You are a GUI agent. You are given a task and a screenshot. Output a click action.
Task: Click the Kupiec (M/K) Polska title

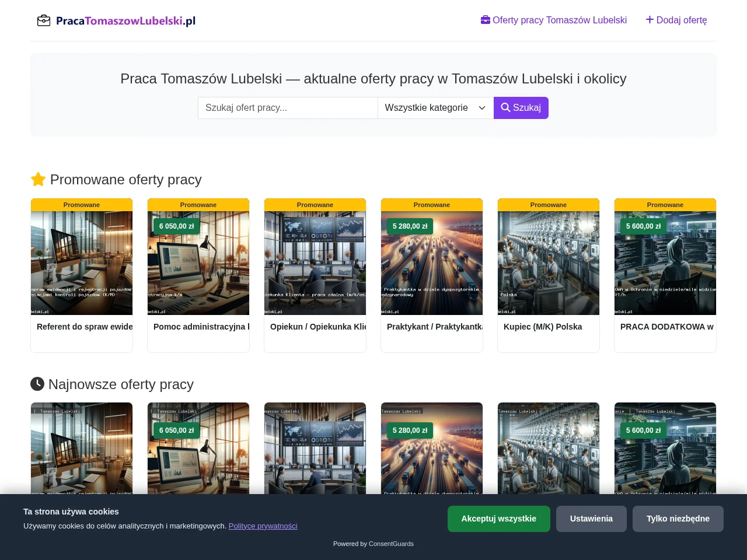click(x=543, y=327)
